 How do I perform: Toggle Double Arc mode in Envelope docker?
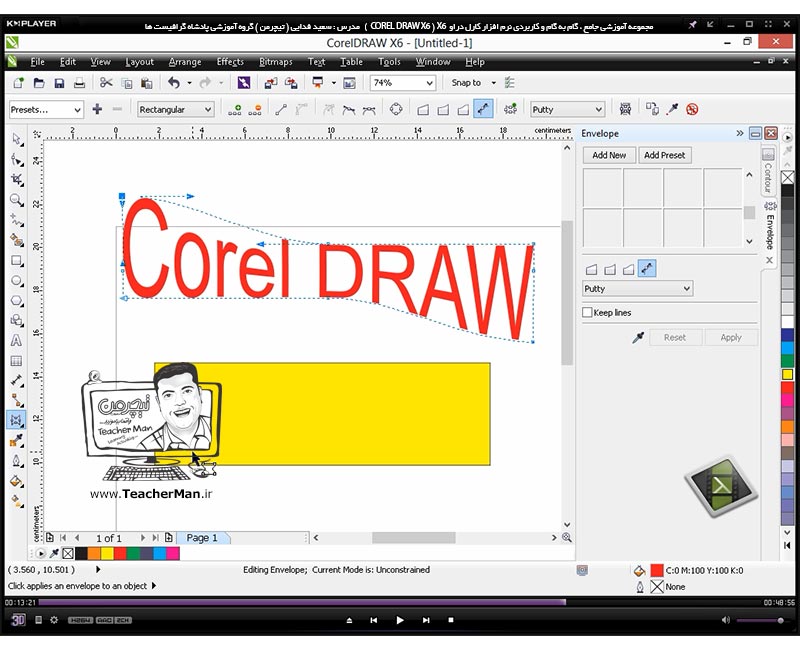(x=629, y=269)
